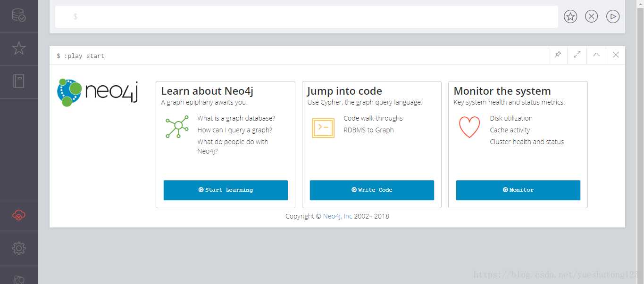Clear the editor with the X circle
Screen dimensions: 644x284
pos(591,16)
